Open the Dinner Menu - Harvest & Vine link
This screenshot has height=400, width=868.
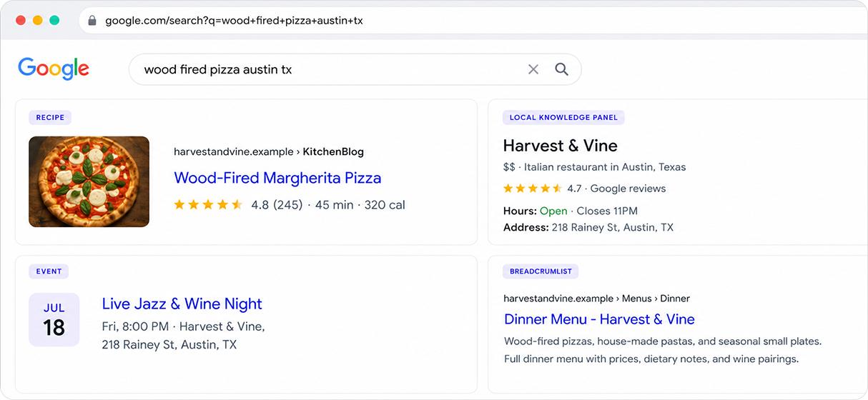pyautogui.click(x=599, y=319)
